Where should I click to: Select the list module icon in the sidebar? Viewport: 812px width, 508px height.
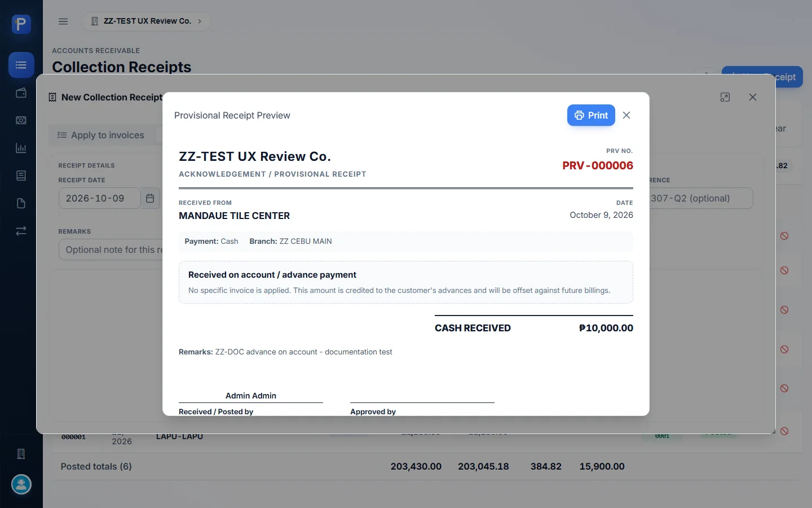21,65
